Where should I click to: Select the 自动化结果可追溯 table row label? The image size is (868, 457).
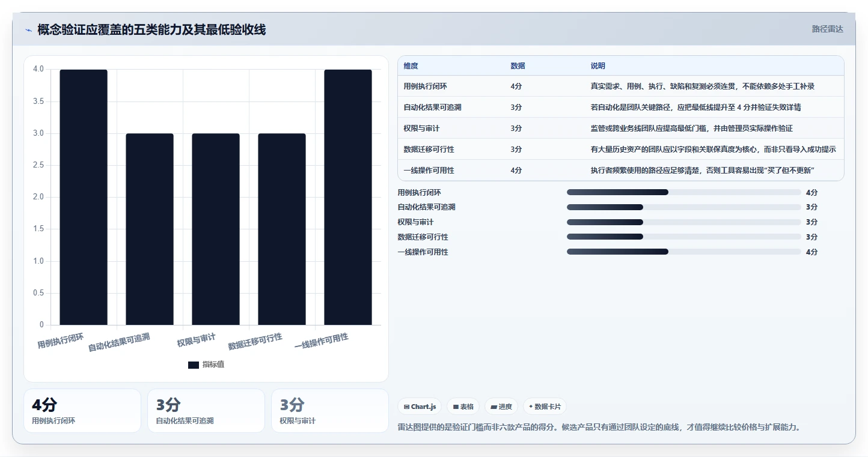(x=433, y=107)
